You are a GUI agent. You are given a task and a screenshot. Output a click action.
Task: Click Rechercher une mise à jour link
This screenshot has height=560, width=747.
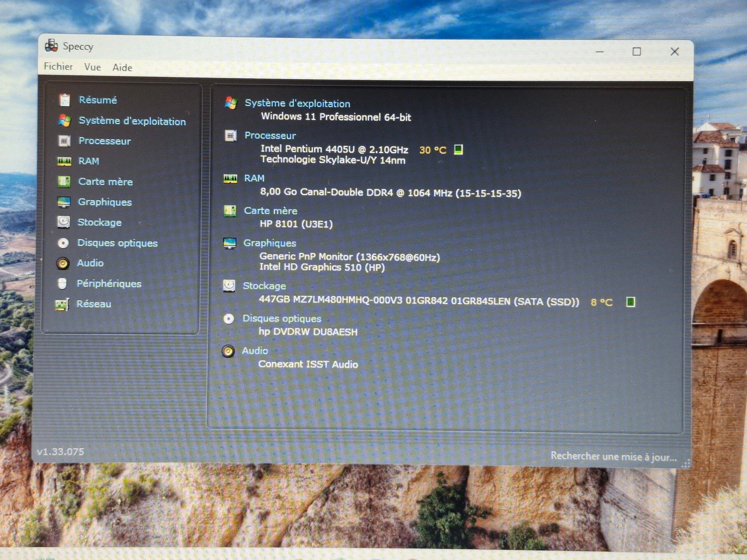tap(614, 456)
